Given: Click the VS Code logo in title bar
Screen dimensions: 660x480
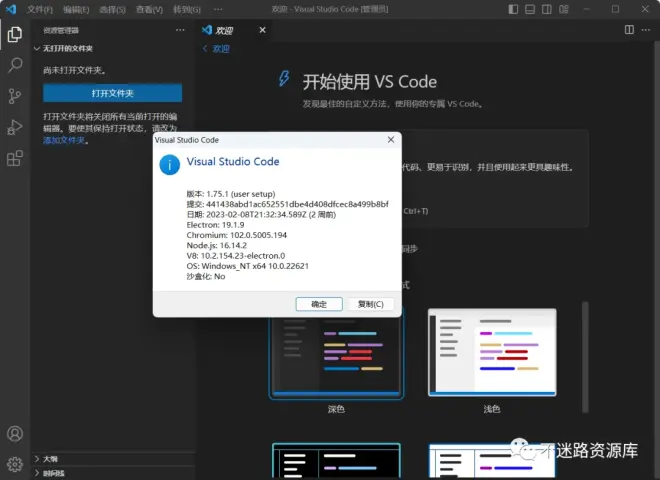Looking at the screenshot, I should (11, 9).
